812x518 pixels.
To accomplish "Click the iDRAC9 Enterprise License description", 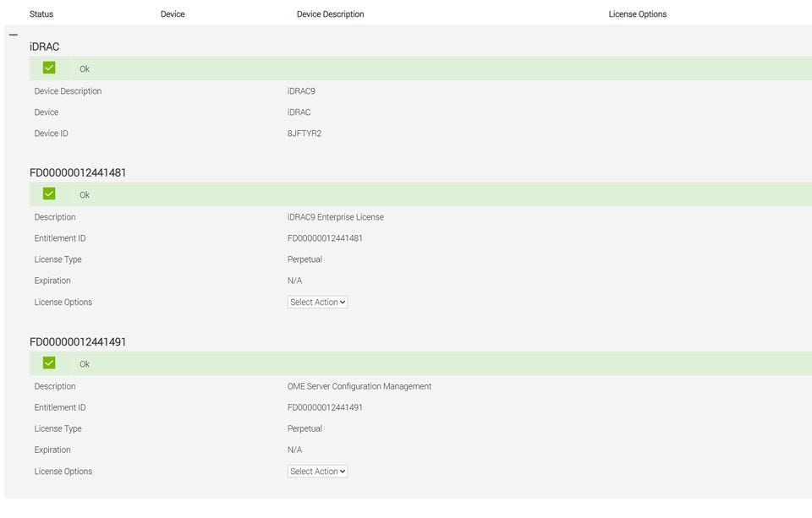I will point(336,217).
